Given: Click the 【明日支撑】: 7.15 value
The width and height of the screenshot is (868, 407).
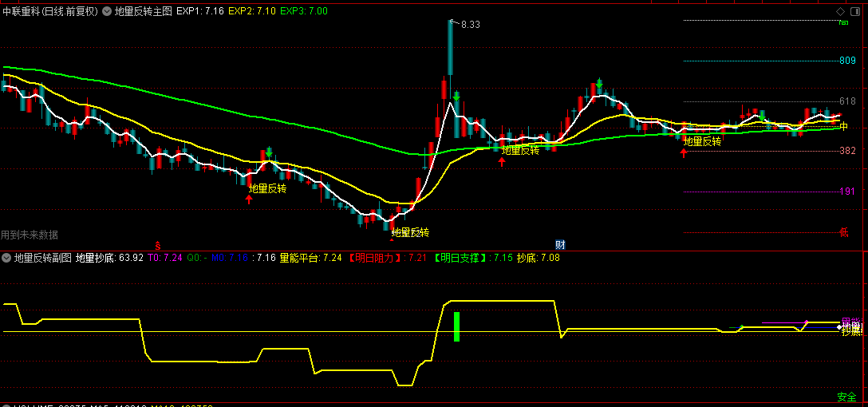Looking at the screenshot, I should tap(472, 258).
